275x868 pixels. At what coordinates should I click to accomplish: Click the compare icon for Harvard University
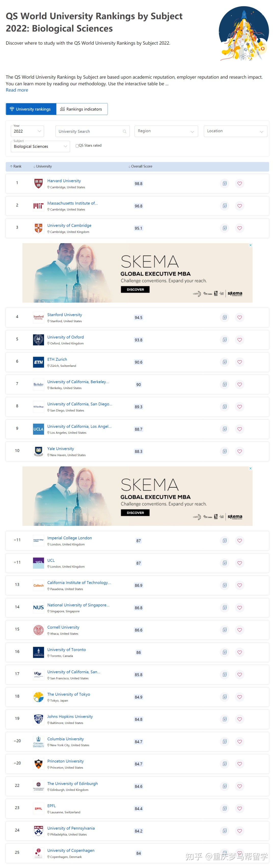click(225, 184)
